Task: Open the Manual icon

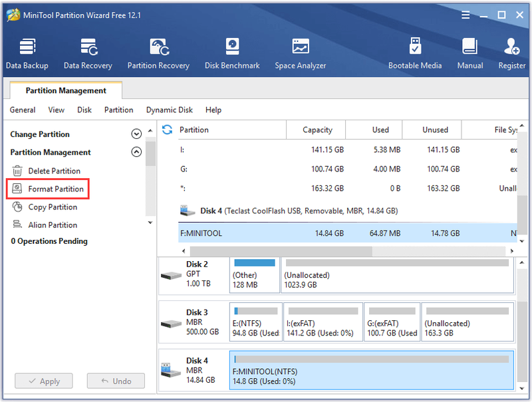Action: click(x=470, y=54)
